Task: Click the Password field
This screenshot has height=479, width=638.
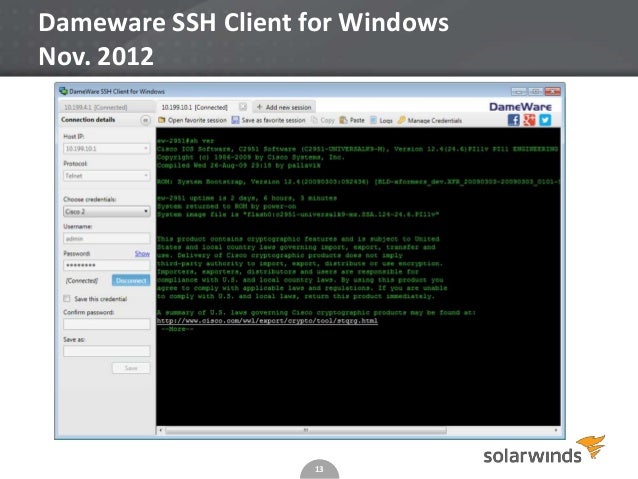Action: (107, 265)
